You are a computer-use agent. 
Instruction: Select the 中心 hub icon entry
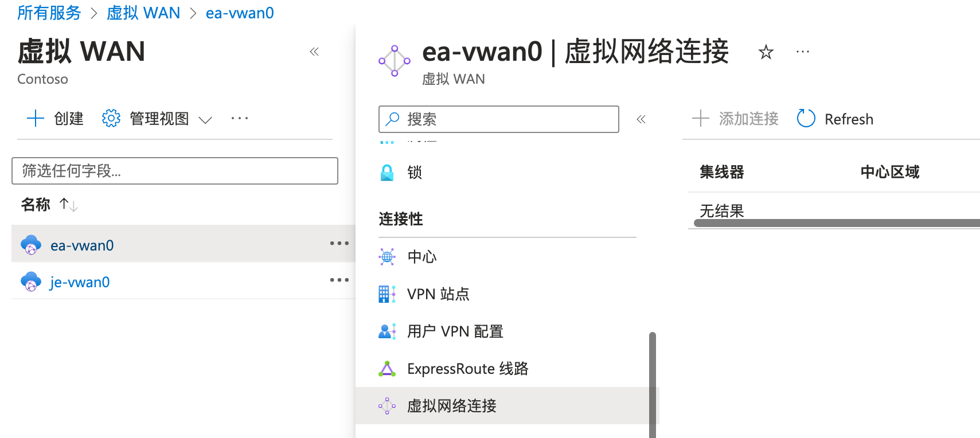coord(387,257)
